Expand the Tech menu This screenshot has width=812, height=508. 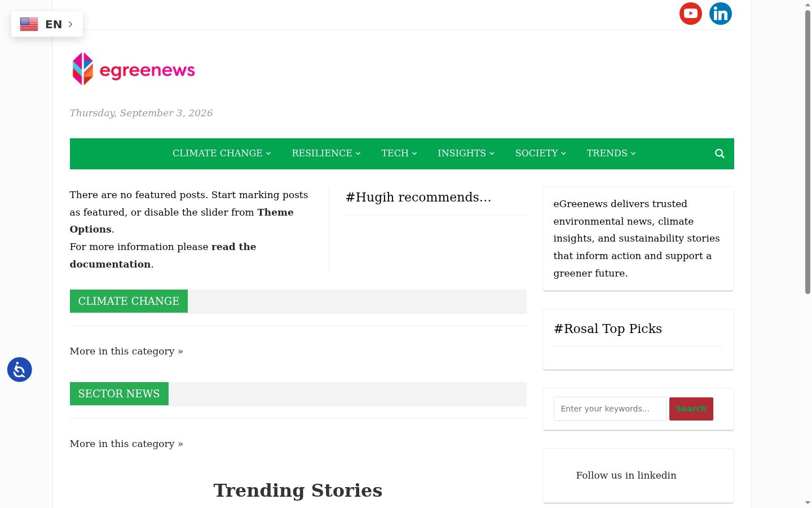(x=399, y=154)
